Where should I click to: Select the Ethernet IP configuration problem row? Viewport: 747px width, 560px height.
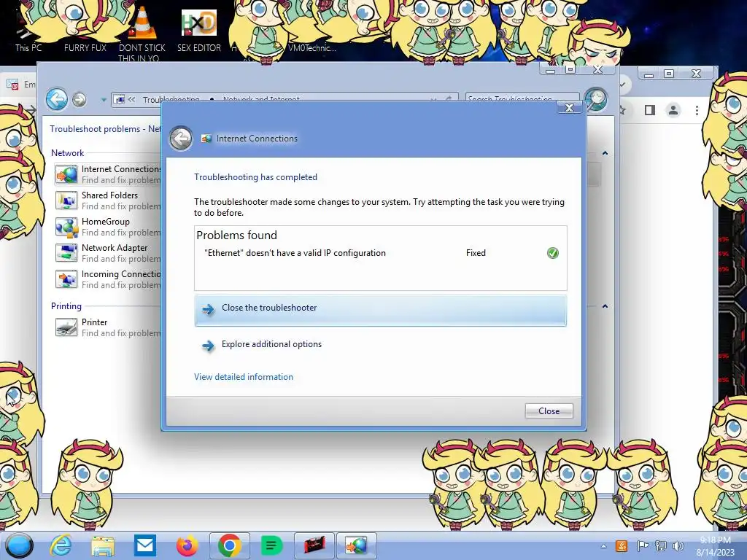coord(380,253)
